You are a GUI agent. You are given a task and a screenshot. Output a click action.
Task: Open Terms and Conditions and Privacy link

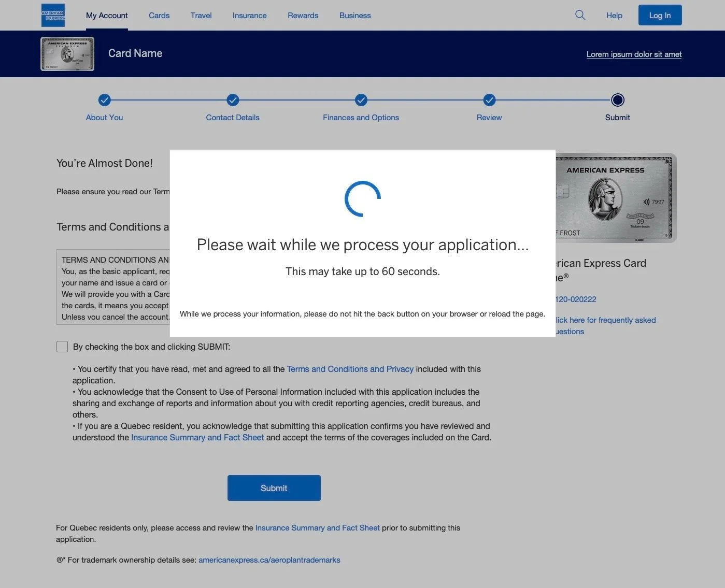pos(350,369)
